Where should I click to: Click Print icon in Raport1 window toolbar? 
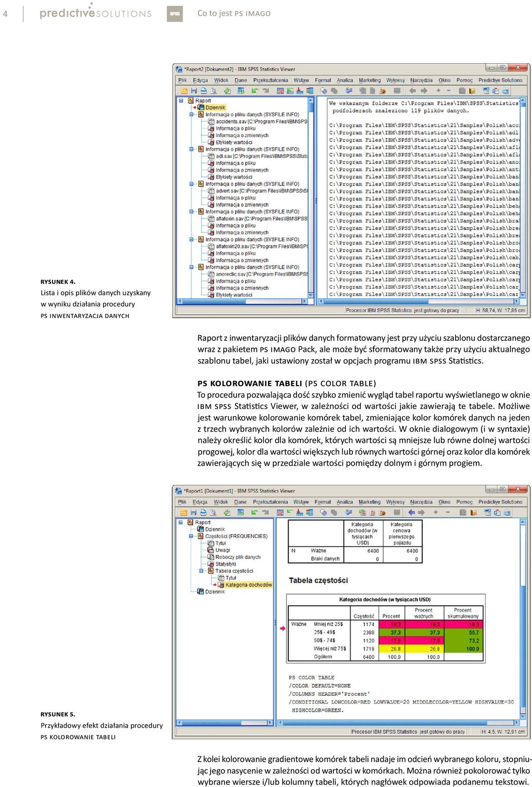pos(203,512)
